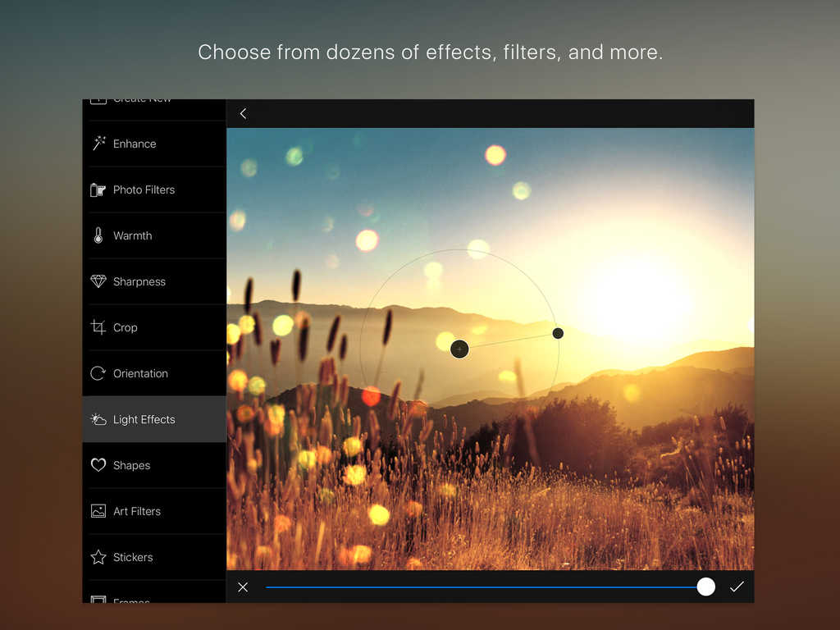Go back using the left chevron

(x=243, y=114)
